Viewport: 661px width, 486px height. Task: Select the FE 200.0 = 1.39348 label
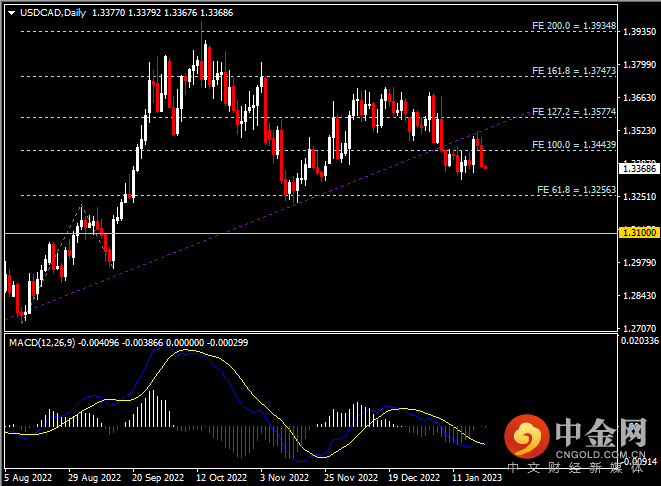(574, 26)
